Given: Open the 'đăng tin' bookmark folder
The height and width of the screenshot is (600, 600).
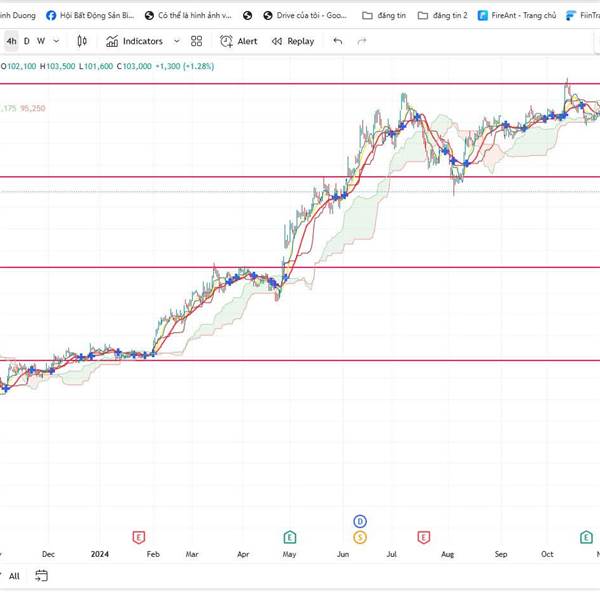Looking at the screenshot, I should (x=384, y=15).
